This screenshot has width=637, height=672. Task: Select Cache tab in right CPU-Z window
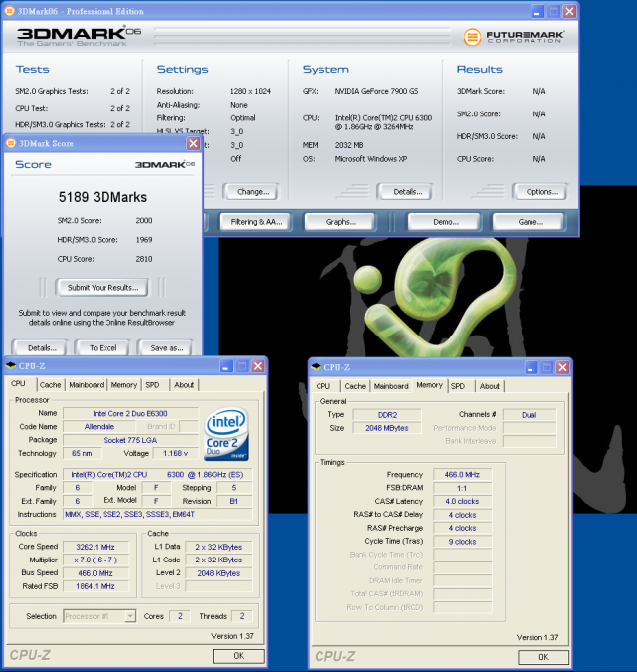coord(355,386)
